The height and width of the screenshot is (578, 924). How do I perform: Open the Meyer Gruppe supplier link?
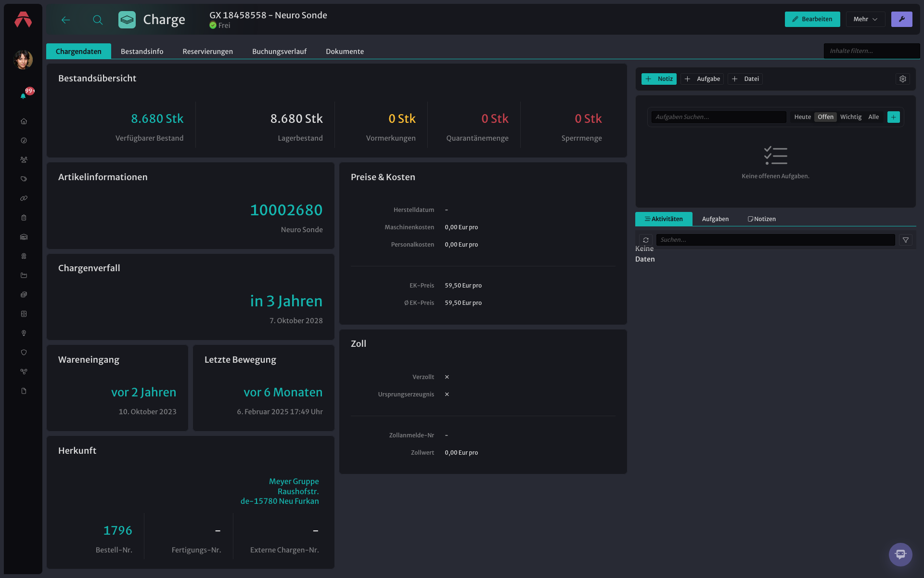[294, 482]
